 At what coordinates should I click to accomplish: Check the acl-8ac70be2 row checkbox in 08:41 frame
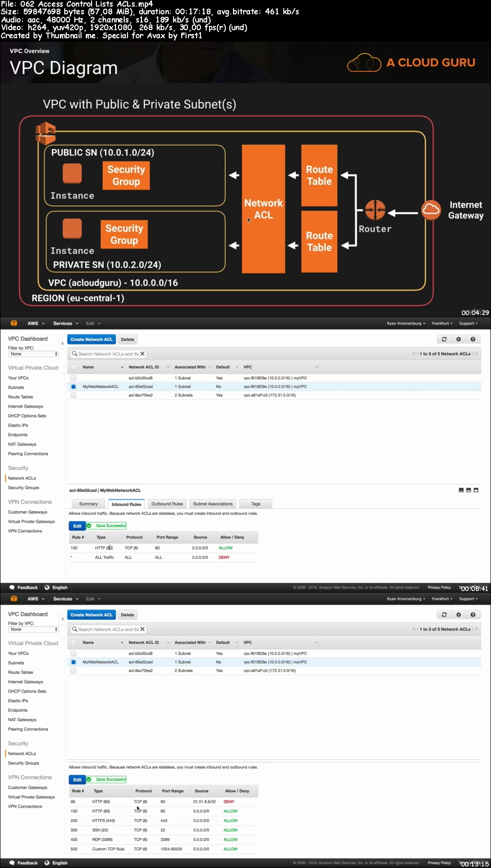point(73,395)
